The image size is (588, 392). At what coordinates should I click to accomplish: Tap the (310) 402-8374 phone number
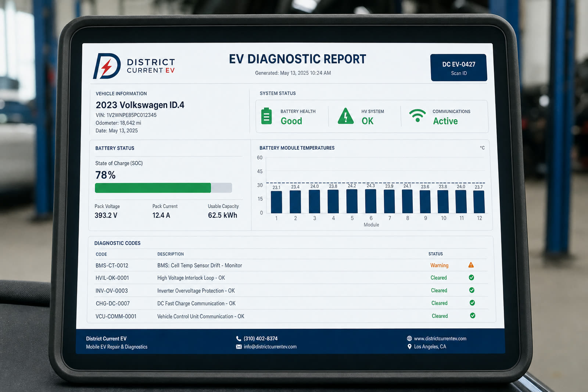pyautogui.click(x=261, y=339)
